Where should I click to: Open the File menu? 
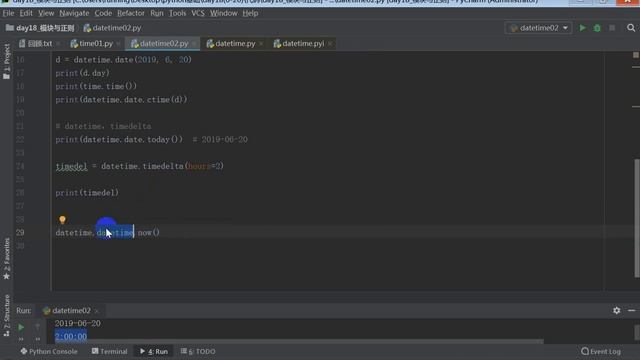point(8,13)
